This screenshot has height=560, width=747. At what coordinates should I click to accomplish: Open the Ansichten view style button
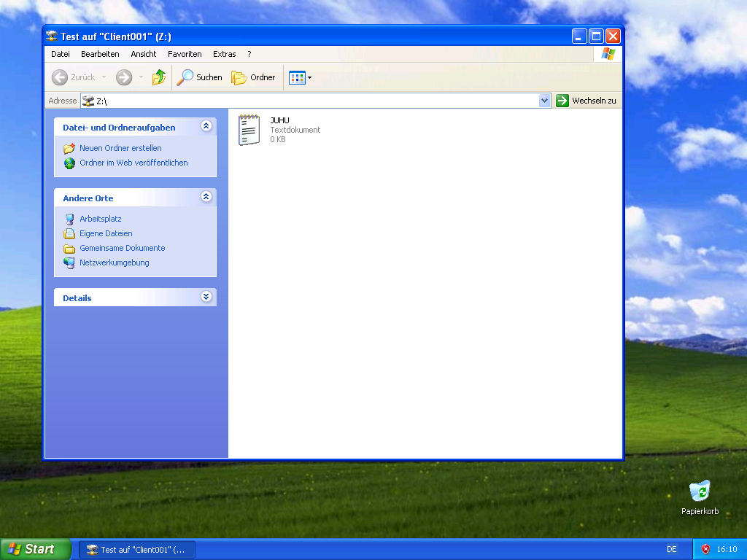[300, 77]
